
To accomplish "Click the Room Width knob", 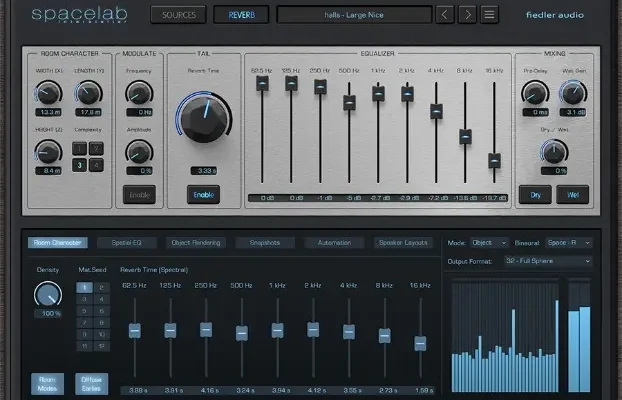I will [48, 94].
